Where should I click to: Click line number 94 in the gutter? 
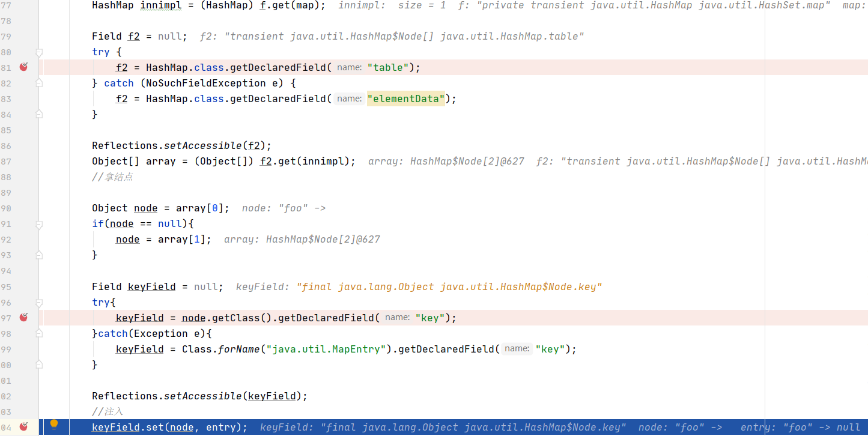click(5, 271)
